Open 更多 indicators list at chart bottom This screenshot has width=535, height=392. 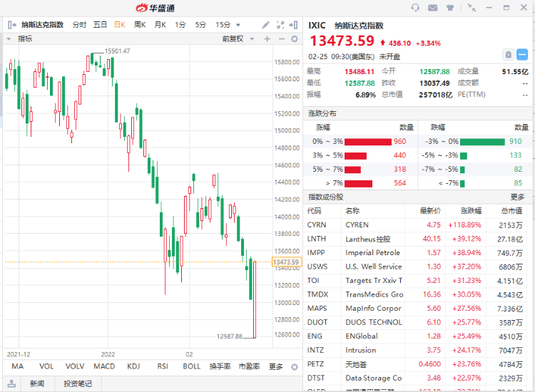[x=275, y=367]
